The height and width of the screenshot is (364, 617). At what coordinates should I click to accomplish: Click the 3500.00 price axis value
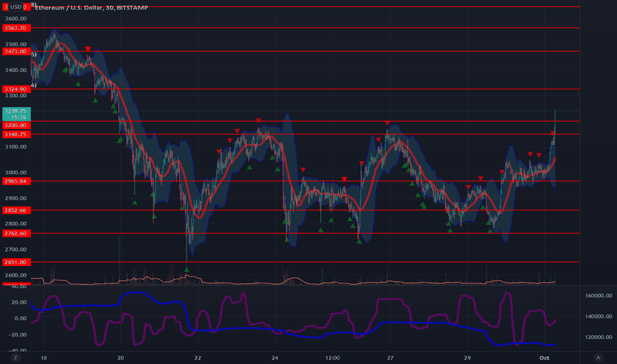click(16, 44)
